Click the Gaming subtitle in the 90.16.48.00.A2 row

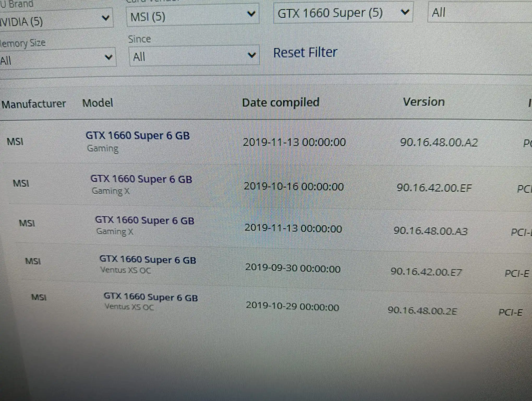103,149
